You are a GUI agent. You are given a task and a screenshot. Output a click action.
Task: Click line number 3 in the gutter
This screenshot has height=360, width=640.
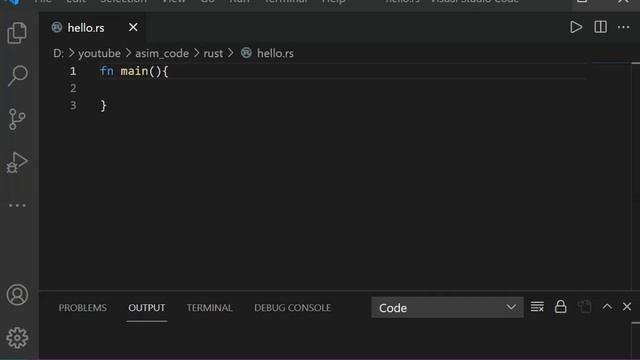[x=73, y=106]
